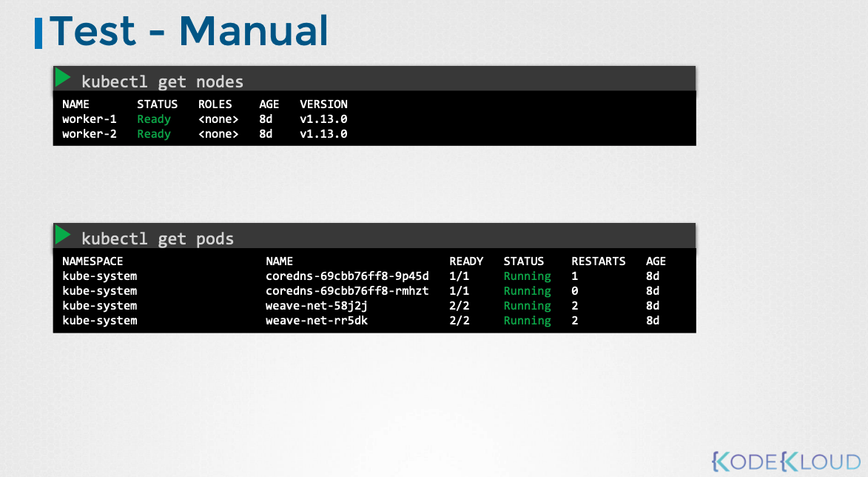This screenshot has width=868, height=477.
Task: Click the ROLES column header
Action: tap(215, 104)
